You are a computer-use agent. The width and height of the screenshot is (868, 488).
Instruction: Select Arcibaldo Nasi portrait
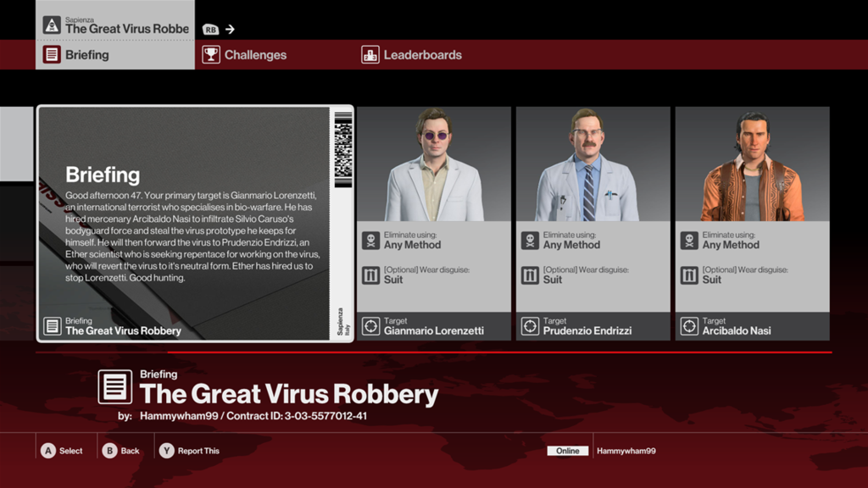pos(753,164)
